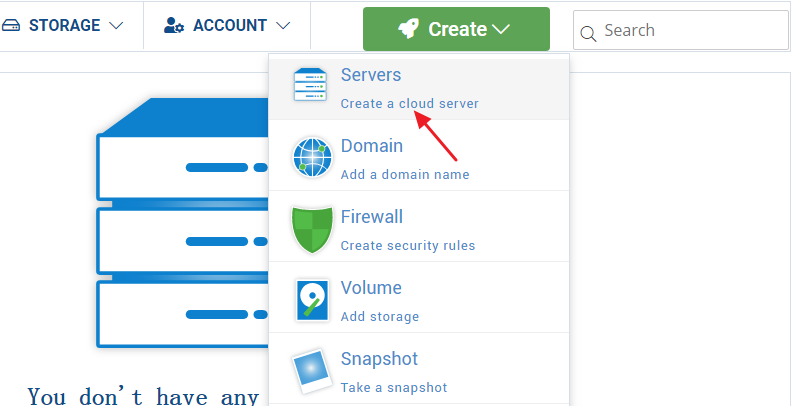
Task: Choose Domain in the Create menu
Action: pyautogui.click(x=372, y=146)
